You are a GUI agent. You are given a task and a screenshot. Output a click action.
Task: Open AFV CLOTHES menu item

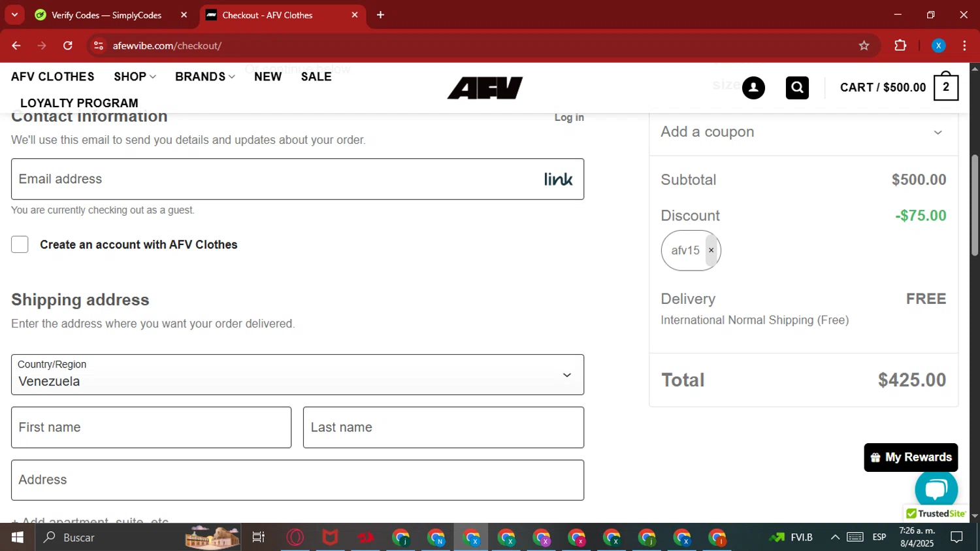point(53,76)
